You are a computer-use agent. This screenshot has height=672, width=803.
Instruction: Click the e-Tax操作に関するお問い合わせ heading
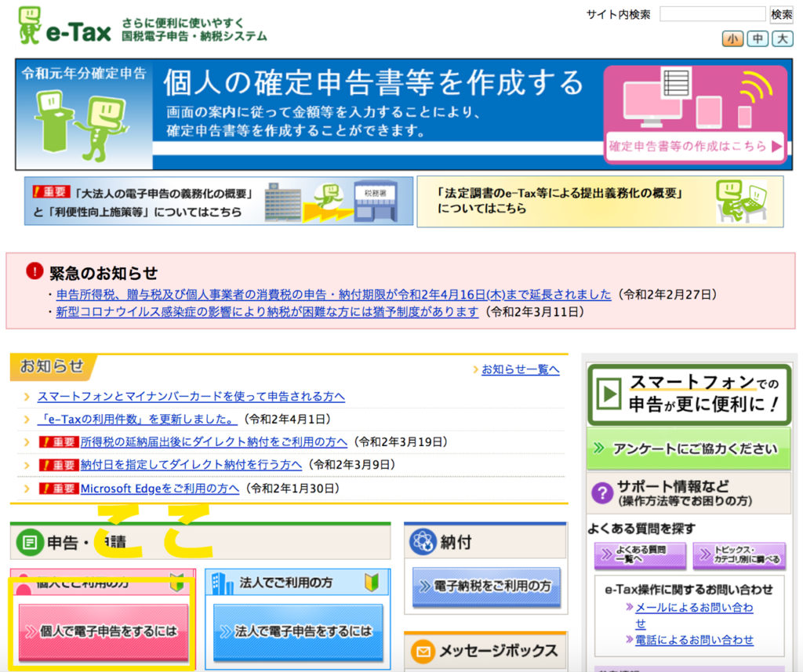(x=689, y=590)
